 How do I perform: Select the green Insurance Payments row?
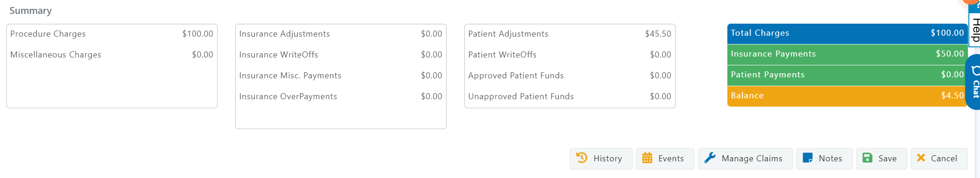coord(847,54)
